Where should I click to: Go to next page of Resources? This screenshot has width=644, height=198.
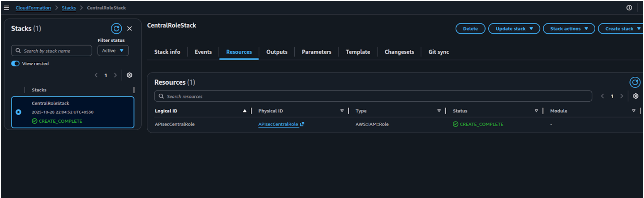[x=622, y=96]
